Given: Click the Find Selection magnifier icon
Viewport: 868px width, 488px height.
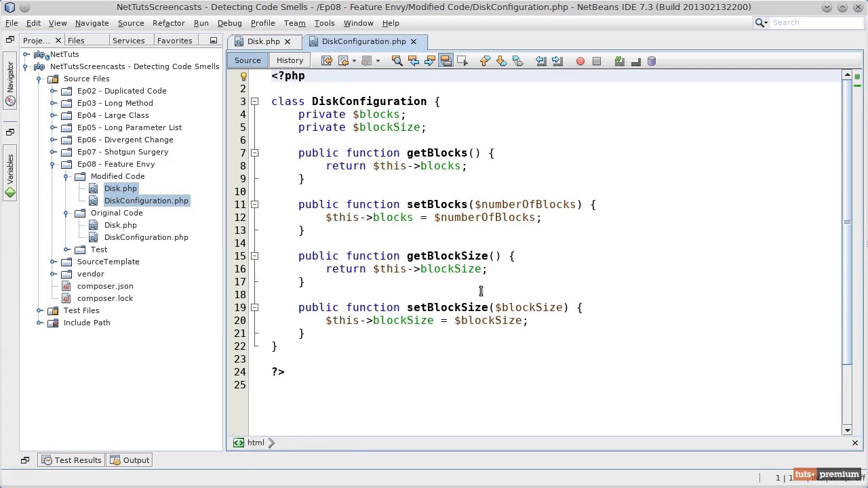Looking at the screenshot, I should (397, 61).
